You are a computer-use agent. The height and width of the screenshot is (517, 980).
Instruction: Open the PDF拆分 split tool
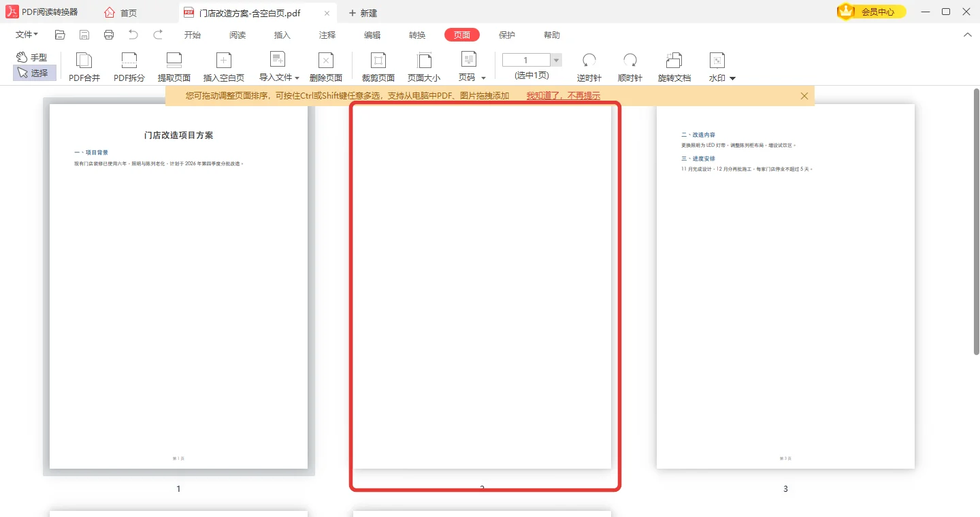coord(129,67)
